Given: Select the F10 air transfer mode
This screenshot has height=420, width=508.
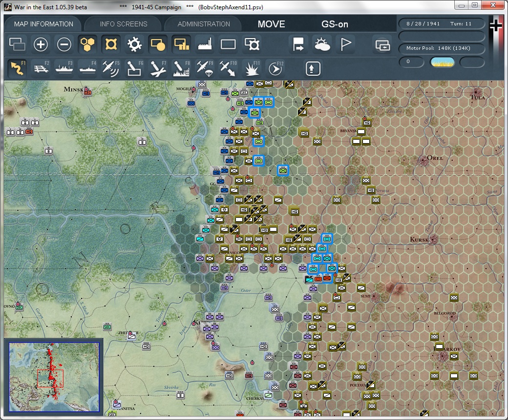Looking at the screenshot, I should pos(228,68).
